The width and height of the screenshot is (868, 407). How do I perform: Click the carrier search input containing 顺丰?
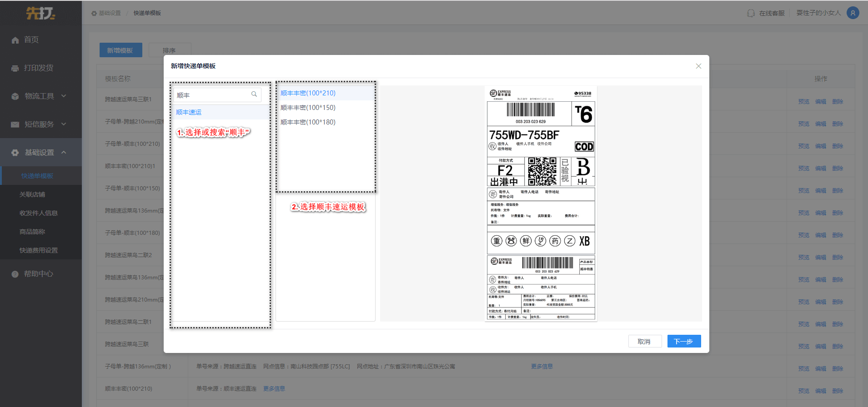coord(217,95)
